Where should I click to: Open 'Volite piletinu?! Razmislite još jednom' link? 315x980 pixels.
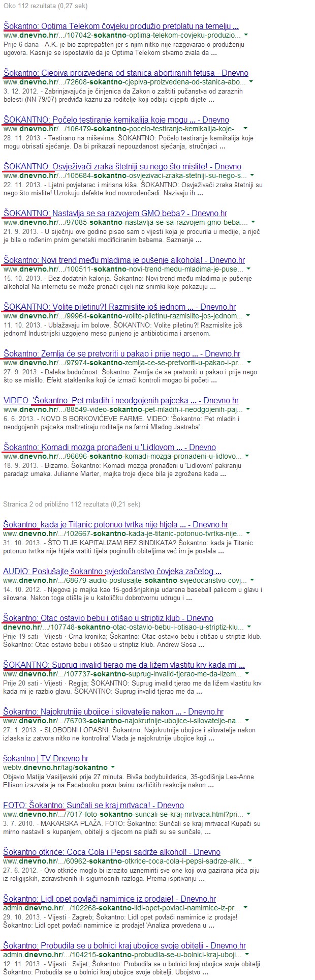click(x=119, y=307)
